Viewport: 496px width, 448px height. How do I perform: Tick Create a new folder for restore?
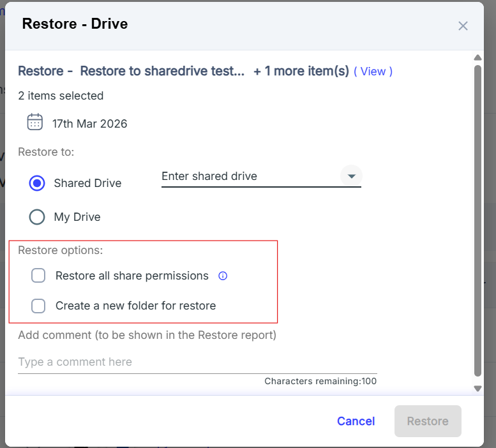38,306
